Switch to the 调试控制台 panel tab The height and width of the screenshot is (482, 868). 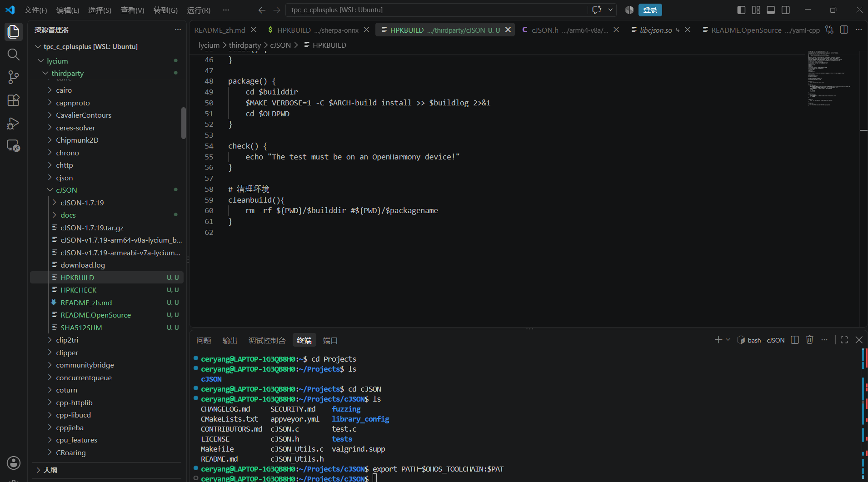coord(267,340)
